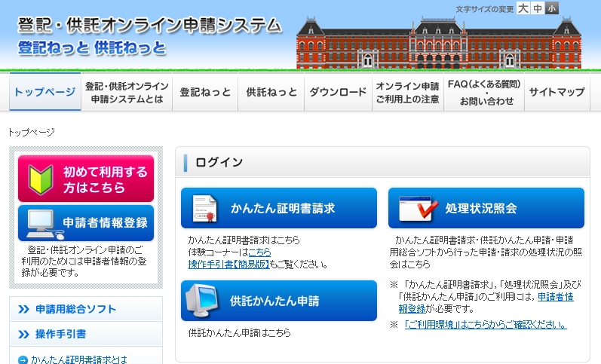Screen dimensions: 601x364
Task: Open FAQ・お問い合わせ menu item
Action: pos(484,93)
